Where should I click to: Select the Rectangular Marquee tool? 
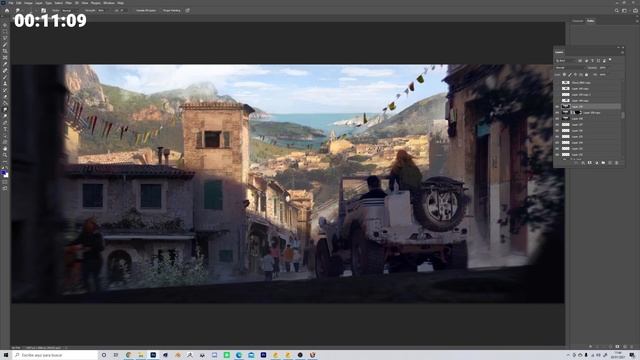5,31
